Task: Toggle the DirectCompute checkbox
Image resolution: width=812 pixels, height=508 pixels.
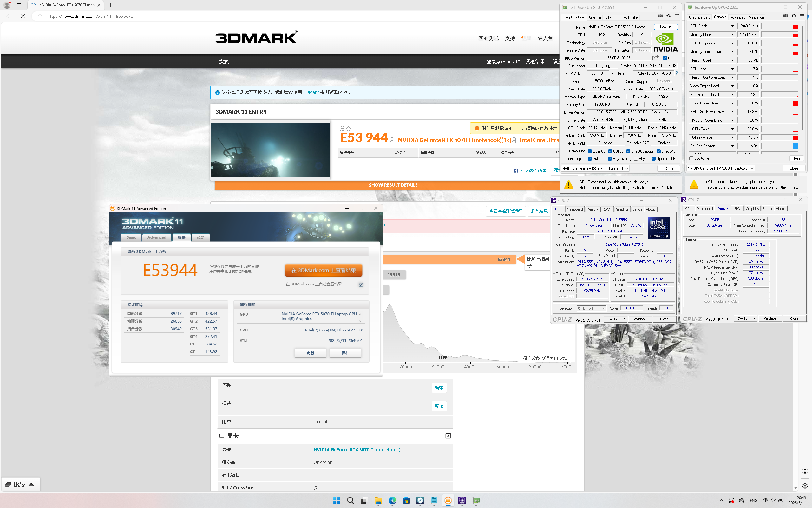Action: (x=628, y=151)
